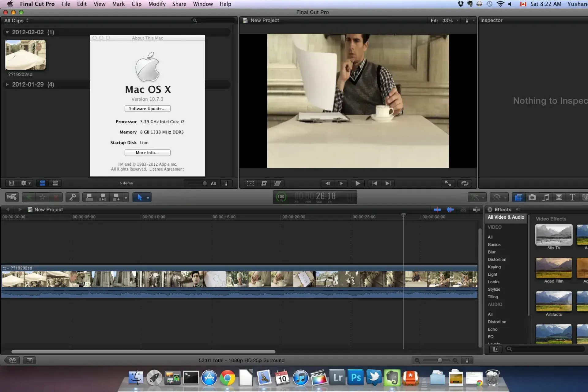Screen dimensions: 588x392
Task: Open the Retime speed dropdown
Action: [x=499, y=197]
